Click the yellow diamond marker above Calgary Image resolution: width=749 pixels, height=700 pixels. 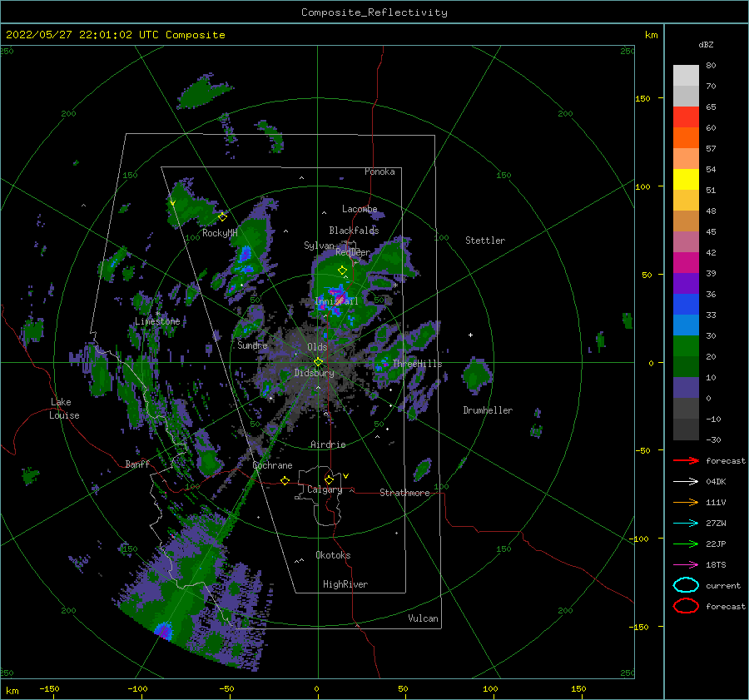(x=329, y=479)
